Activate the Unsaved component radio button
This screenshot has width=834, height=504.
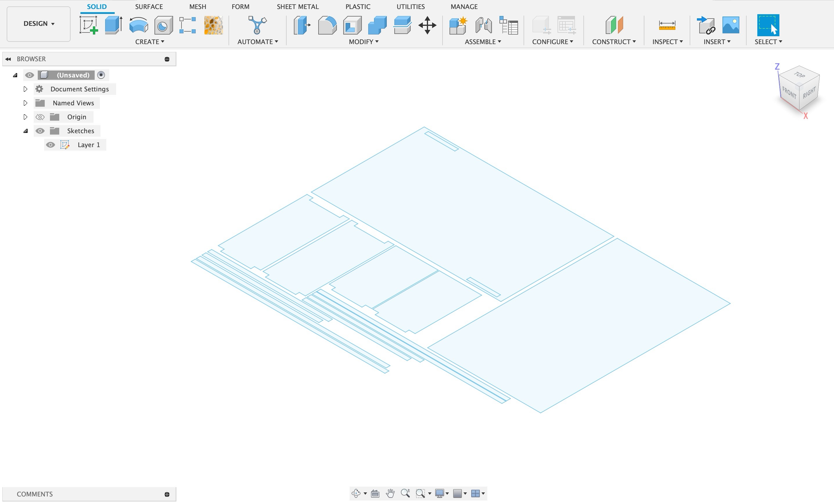(x=101, y=75)
